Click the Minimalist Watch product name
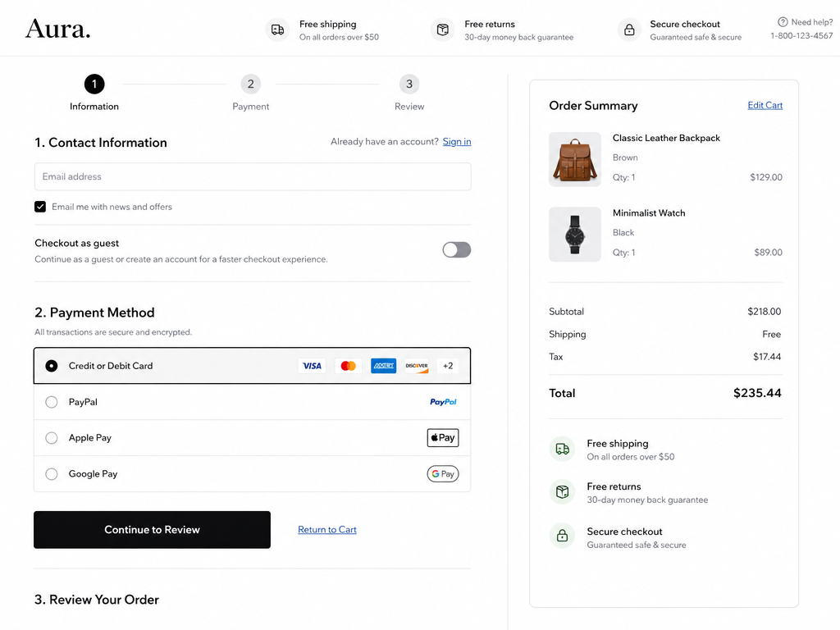The height and width of the screenshot is (630, 840). point(649,213)
